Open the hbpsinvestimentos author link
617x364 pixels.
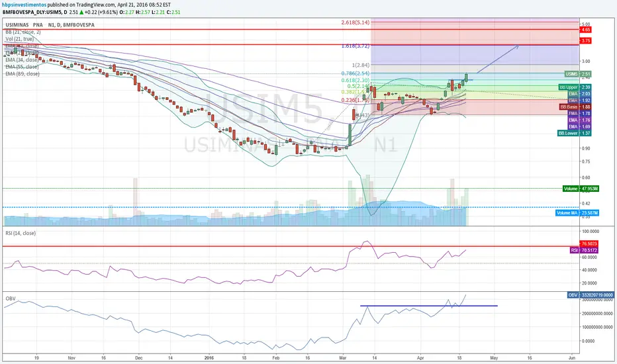coord(24,5)
